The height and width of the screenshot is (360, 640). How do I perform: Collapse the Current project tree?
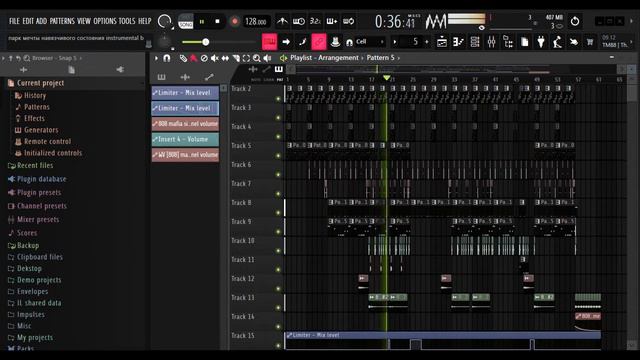click(x=36, y=83)
